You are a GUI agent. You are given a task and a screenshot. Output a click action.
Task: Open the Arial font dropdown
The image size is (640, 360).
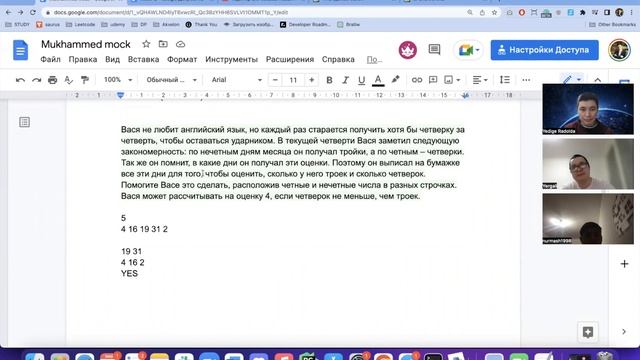pos(236,80)
